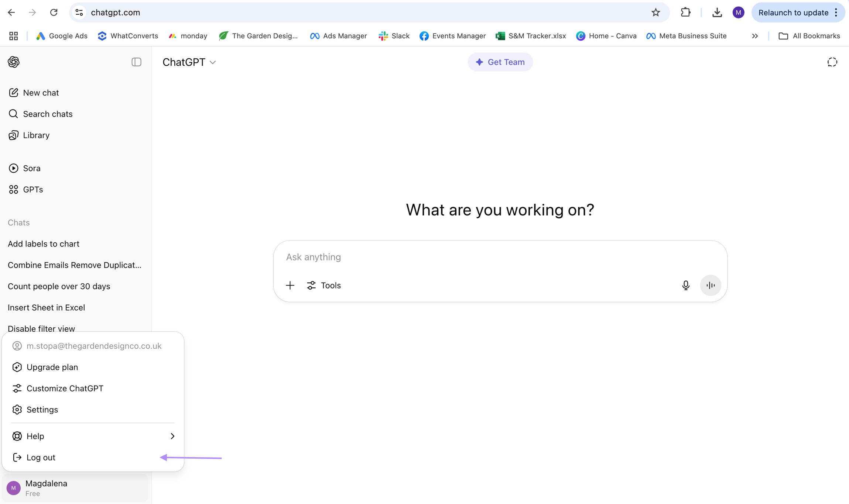Show hidden bookmarks with double chevron
Image resolution: width=849 pixels, height=504 pixels.
pos(755,36)
